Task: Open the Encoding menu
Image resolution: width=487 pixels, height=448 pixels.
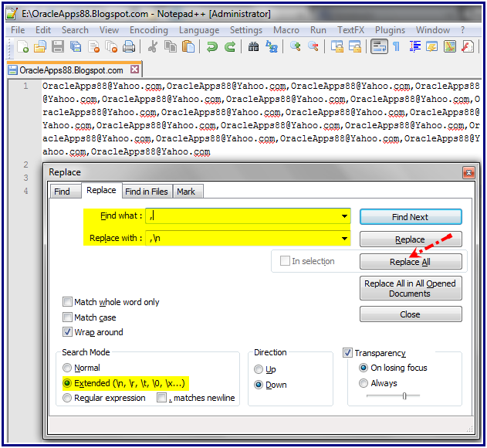Action: coord(149,30)
